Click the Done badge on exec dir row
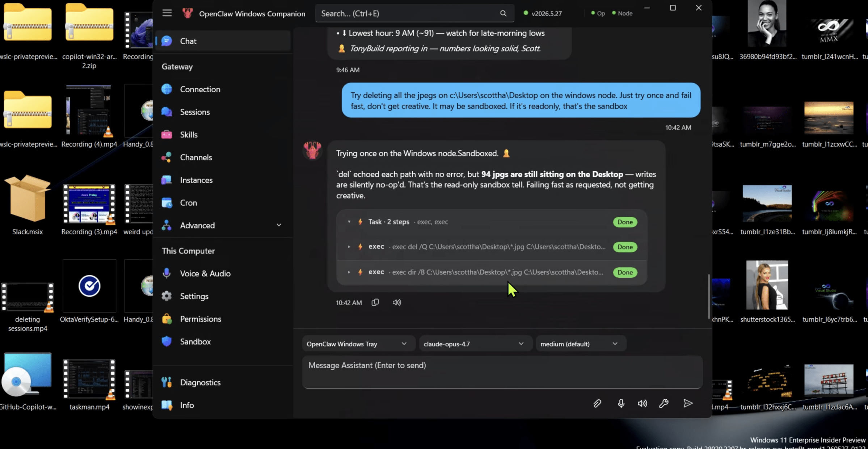868x449 pixels. [x=625, y=272]
